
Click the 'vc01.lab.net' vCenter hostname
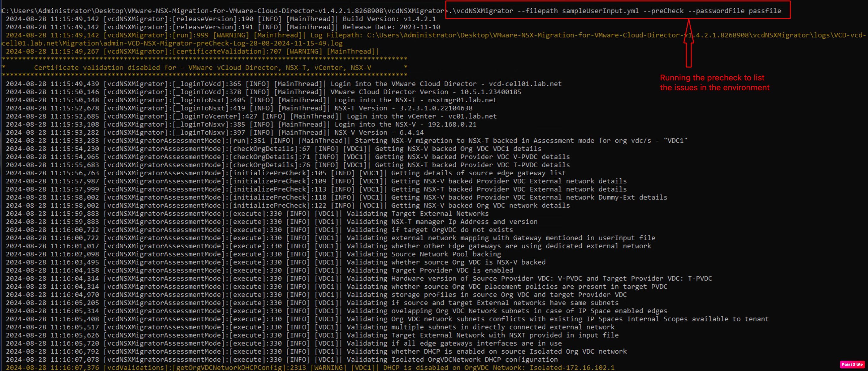472,116
